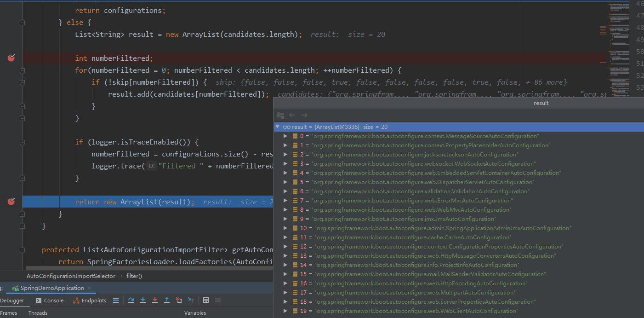This screenshot has height=318, width=644.
Task: Select the ErrorMvcAutoConfiguration list entry
Action: pos(458,201)
